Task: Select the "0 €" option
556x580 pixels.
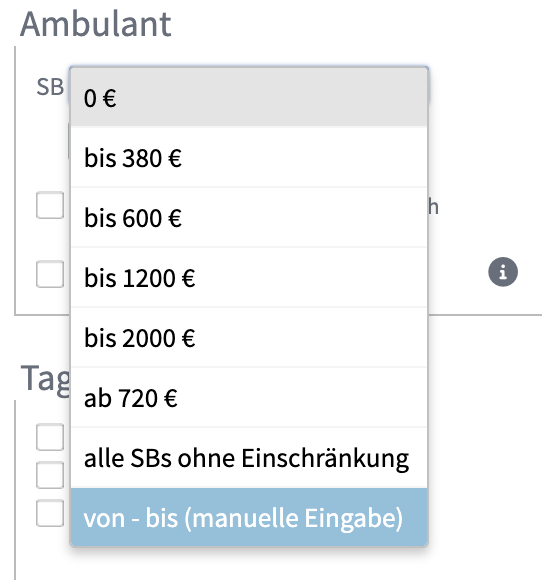Action: (x=249, y=98)
